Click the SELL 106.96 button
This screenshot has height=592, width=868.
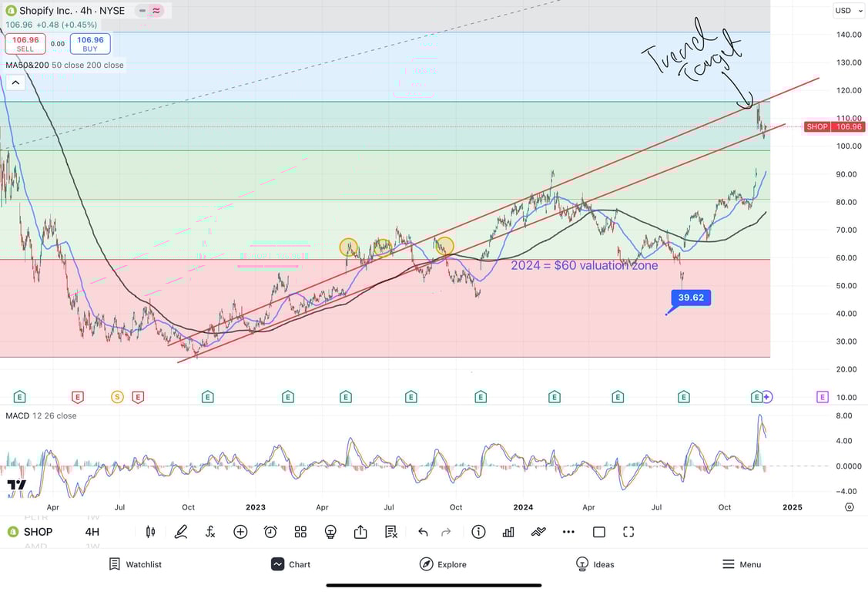(x=25, y=44)
